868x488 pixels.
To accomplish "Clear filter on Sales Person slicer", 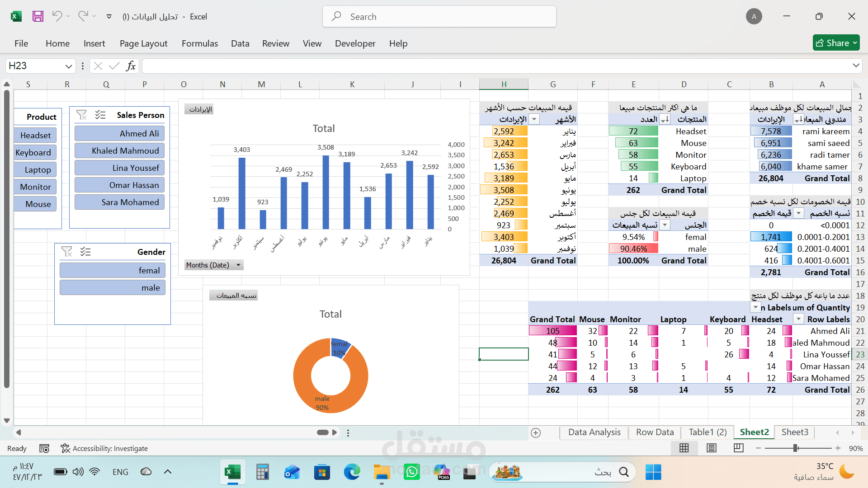I will click(x=81, y=115).
